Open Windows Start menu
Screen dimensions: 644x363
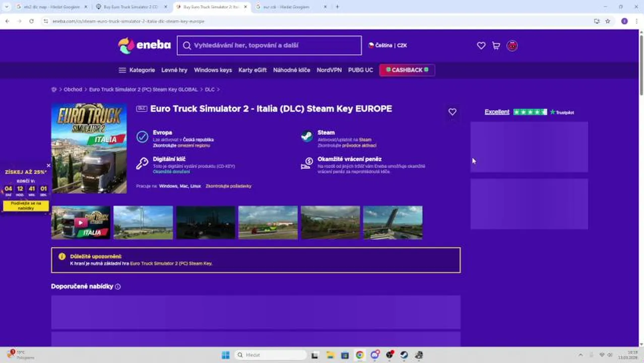pos(225,355)
